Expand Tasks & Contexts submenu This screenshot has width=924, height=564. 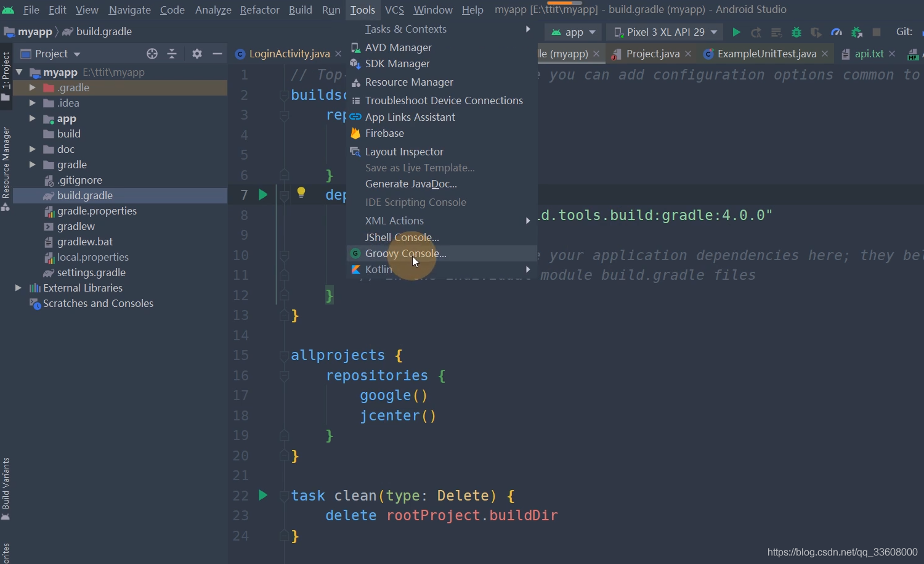tap(442, 29)
